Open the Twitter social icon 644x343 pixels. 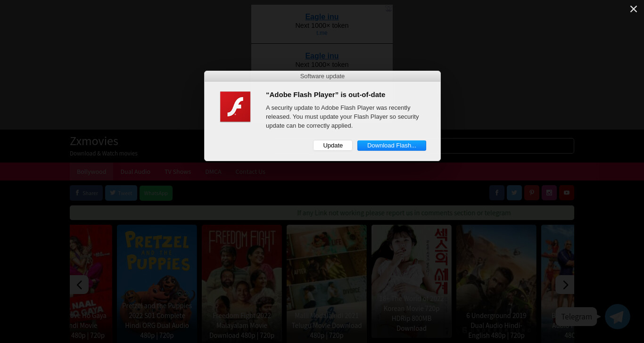(x=514, y=193)
